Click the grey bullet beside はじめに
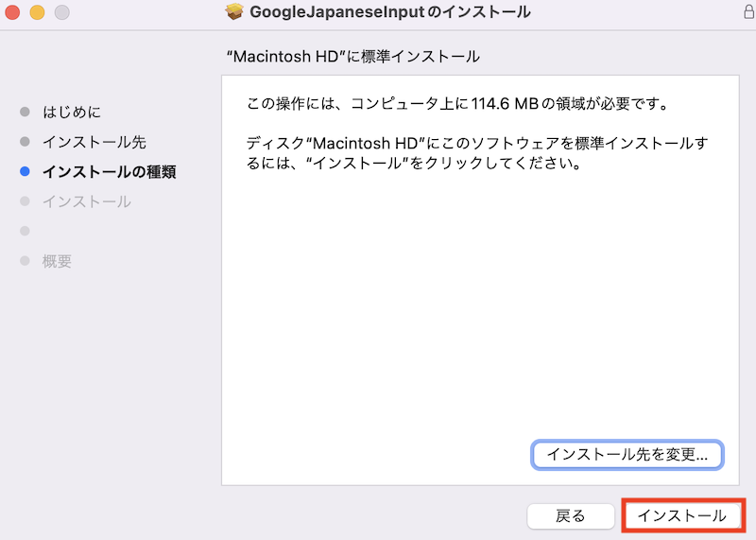This screenshot has height=540, width=756. coord(26,112)
